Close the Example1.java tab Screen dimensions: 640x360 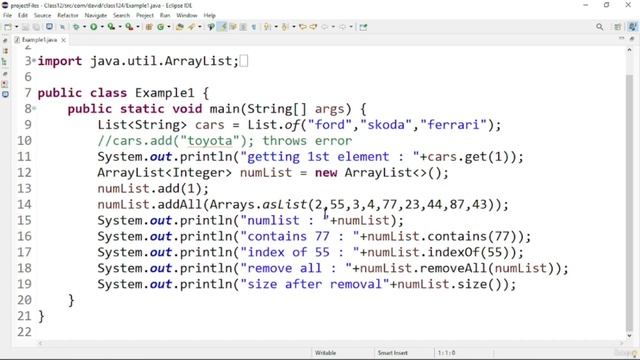(63, 40)
